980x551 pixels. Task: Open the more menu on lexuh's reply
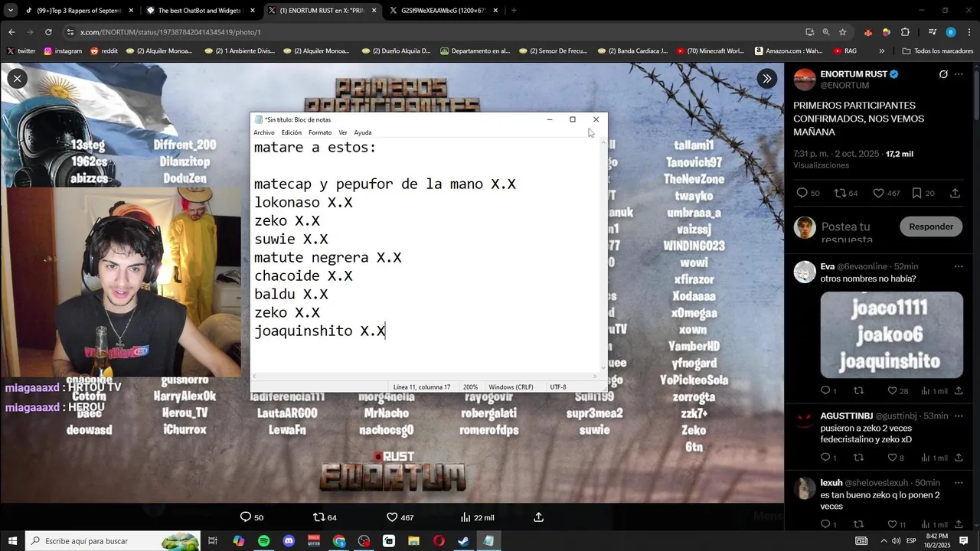tap(959, 483)
